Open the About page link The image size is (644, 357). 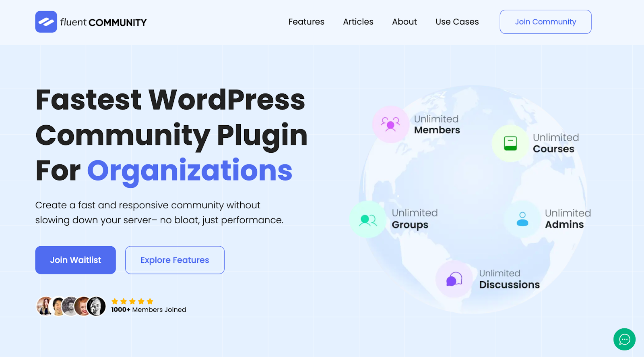pos(405,22)
